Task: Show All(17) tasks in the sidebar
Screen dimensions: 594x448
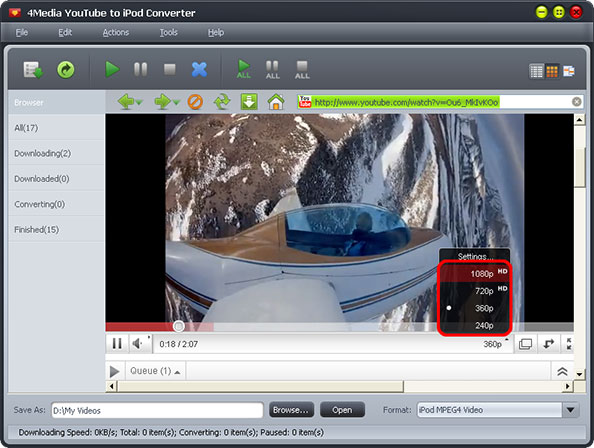Action: click(x=56, y=128)
